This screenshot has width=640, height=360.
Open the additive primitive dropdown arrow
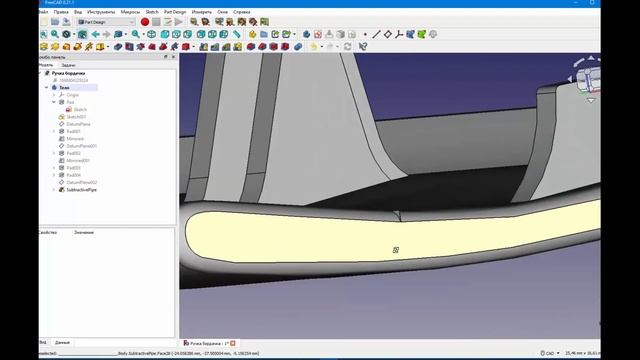tap(108, 47)
